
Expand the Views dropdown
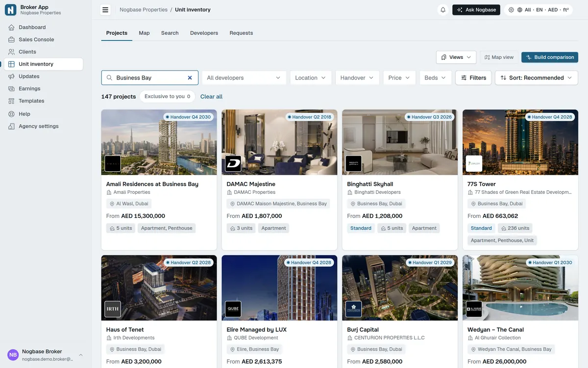[456, 57]
